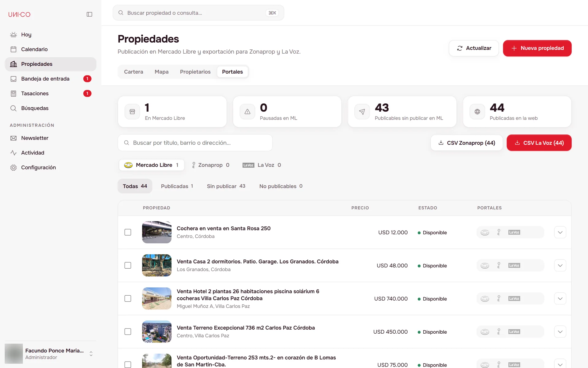Click the store icon on the En Mercado Libre card
The width and height of the screenshot is (588, 368).
click(x=132, y=112)
